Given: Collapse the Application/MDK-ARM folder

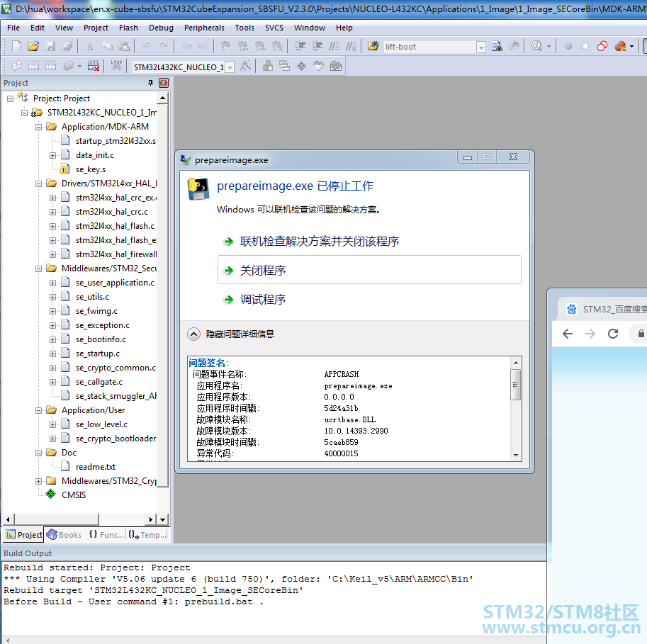Looking at the screenshot, I should (x=38, y=127).
